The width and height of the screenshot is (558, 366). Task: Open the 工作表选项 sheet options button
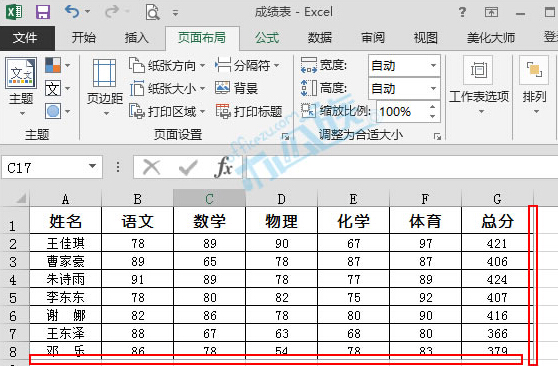click(479, 85)
